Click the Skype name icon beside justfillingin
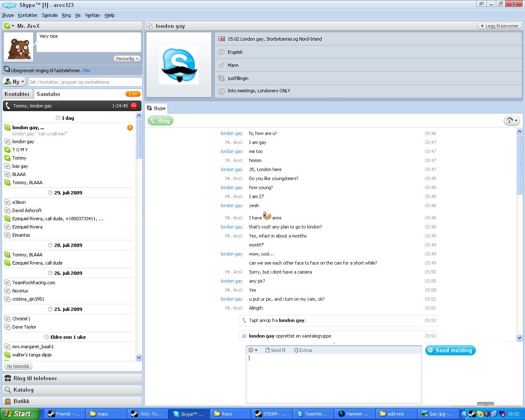Viewport: 525px width, 420px height. pyautogui.click(x=221, y=78)
